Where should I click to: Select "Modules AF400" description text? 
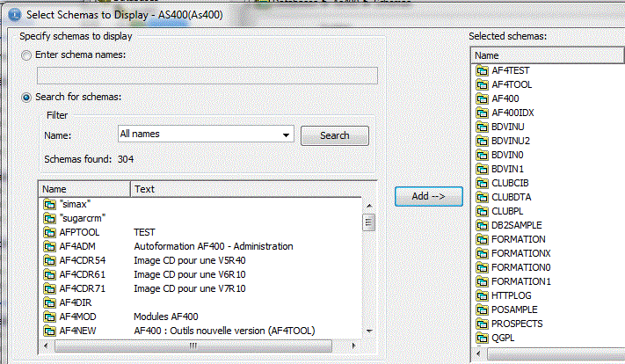[x=166, y=317]
